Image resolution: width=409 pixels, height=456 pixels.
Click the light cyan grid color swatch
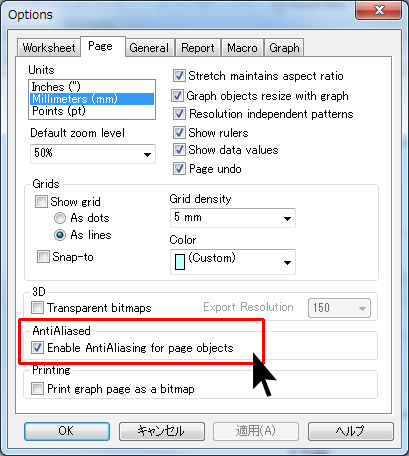180,262
